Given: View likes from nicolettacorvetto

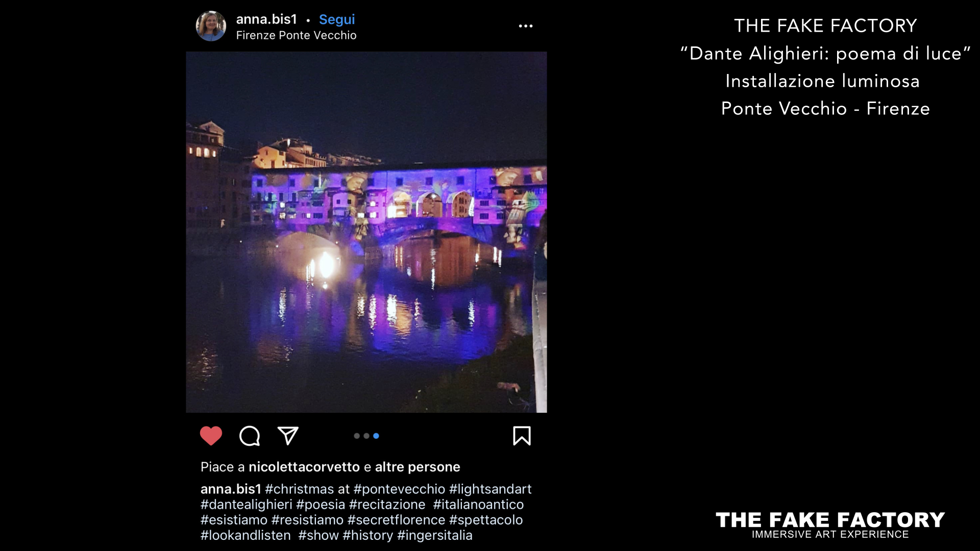Looking at the screenshot, I should coord(304,467).
